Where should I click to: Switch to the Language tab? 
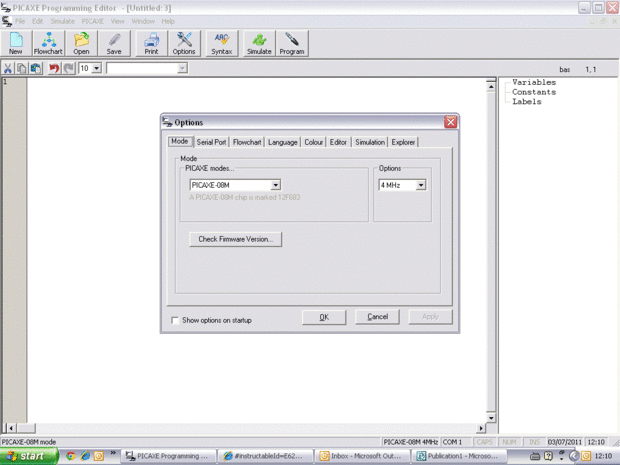[283, 142]
